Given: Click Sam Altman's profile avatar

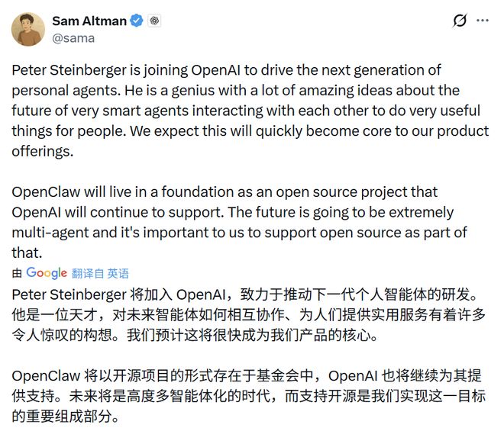Looking at the screenshot, I should pos(27,29).
